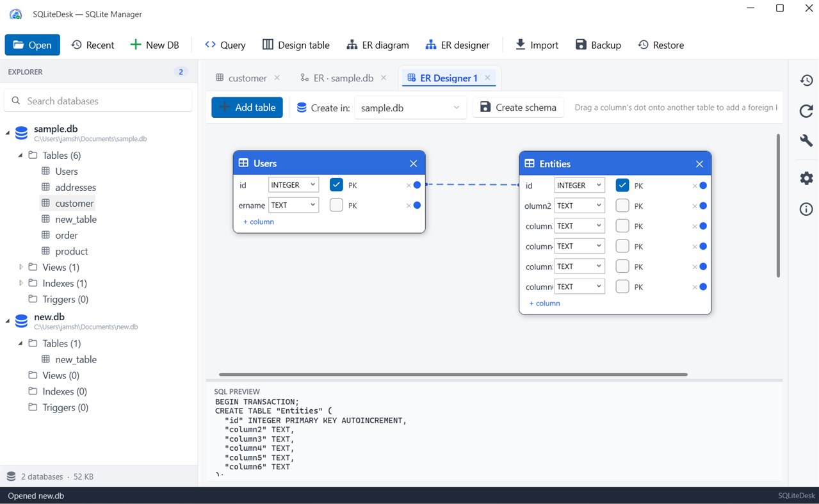Viewport: 819px width, 504px height.
Task: Check PK checkbox in third Entities row
Action: pos(622,226)
